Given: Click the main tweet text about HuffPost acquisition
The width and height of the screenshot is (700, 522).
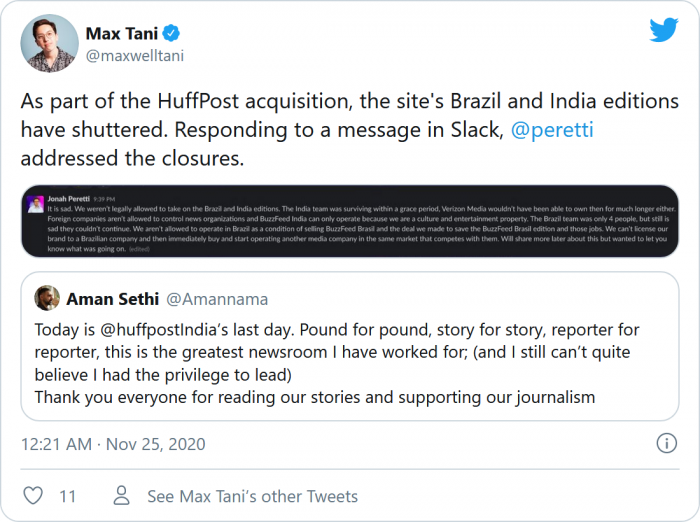Looking at the screenshot, I should point(349,130).
